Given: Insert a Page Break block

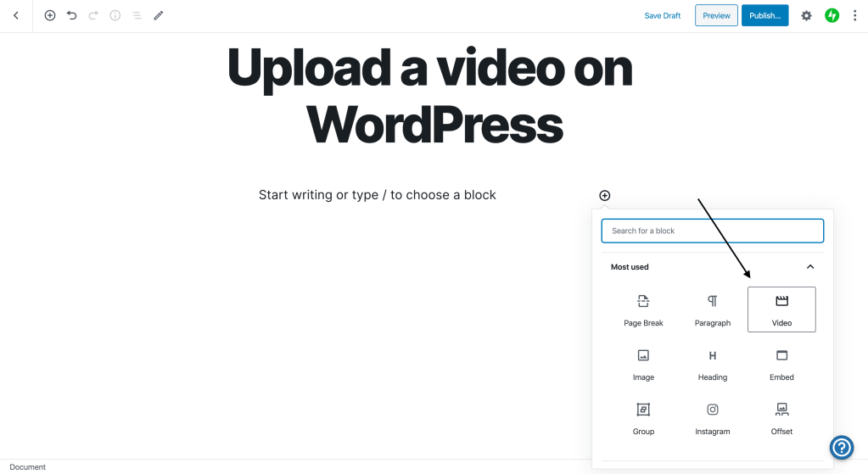Looking at the screenshot, I should point(643,309).
